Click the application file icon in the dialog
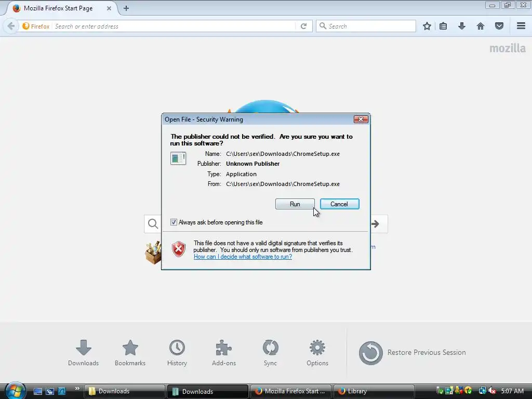The width and height of the screenshot is (532, 399). point(178,158)
